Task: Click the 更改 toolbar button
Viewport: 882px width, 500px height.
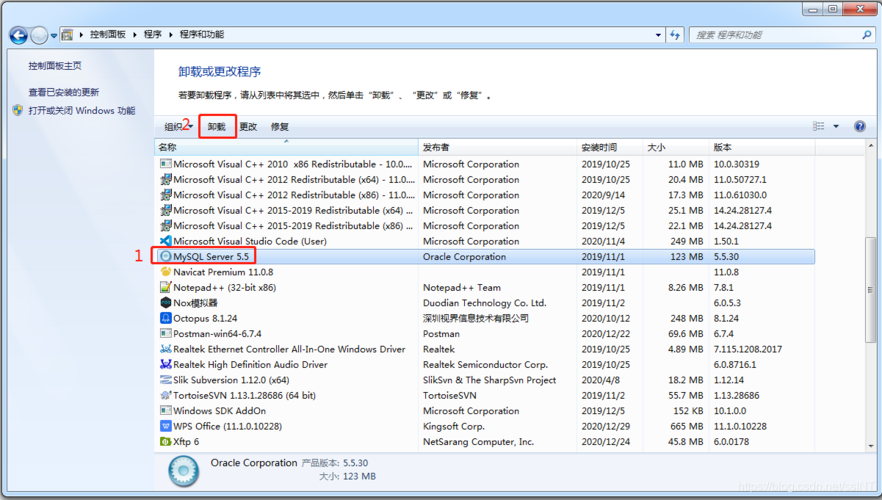Action: coord(248,127)
